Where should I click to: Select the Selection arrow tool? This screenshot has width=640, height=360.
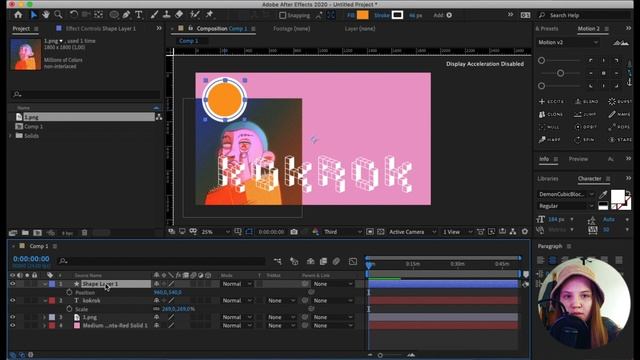33,15
